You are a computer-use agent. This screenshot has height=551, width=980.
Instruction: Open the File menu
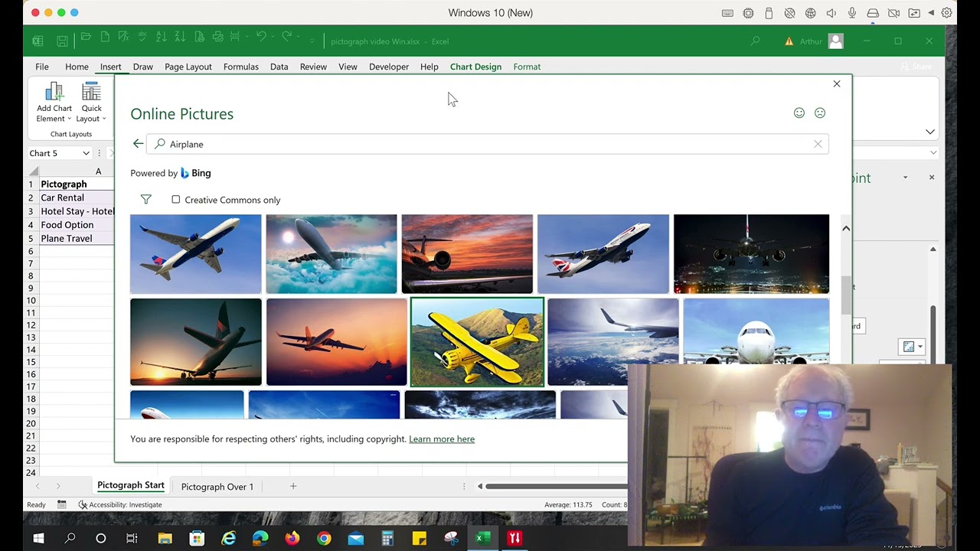pos(42,67)
